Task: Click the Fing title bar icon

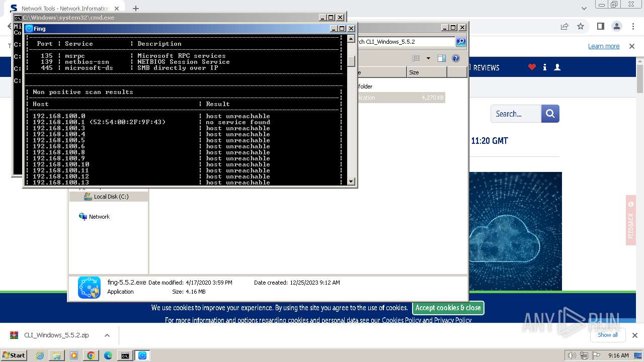Action: click(29, 29)
